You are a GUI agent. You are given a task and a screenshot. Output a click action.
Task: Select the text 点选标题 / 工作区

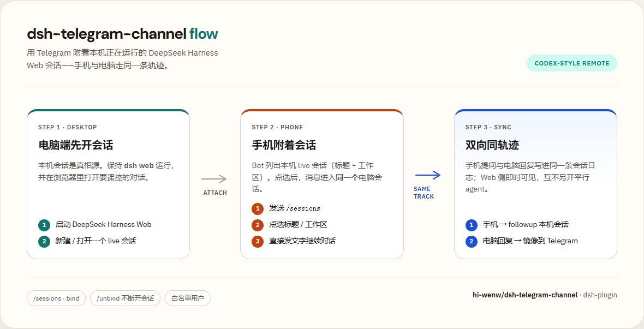(298, 225)
